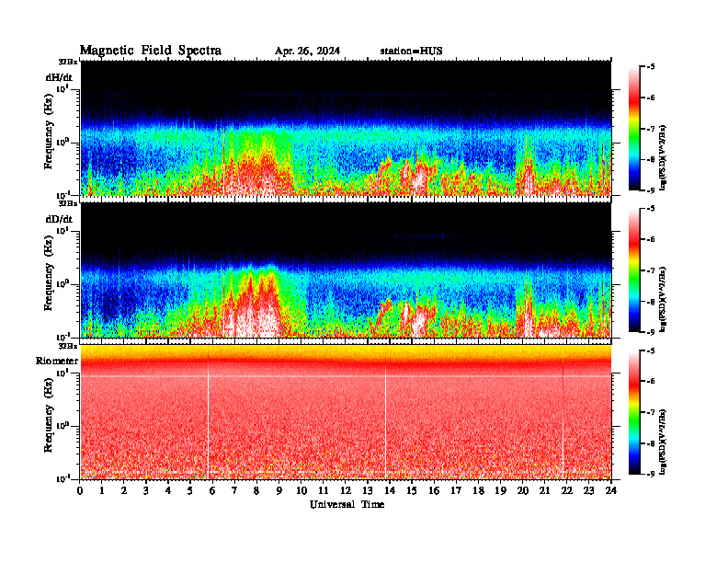Click the 32Hz label above the dH/dt panel

coord(68,62)
